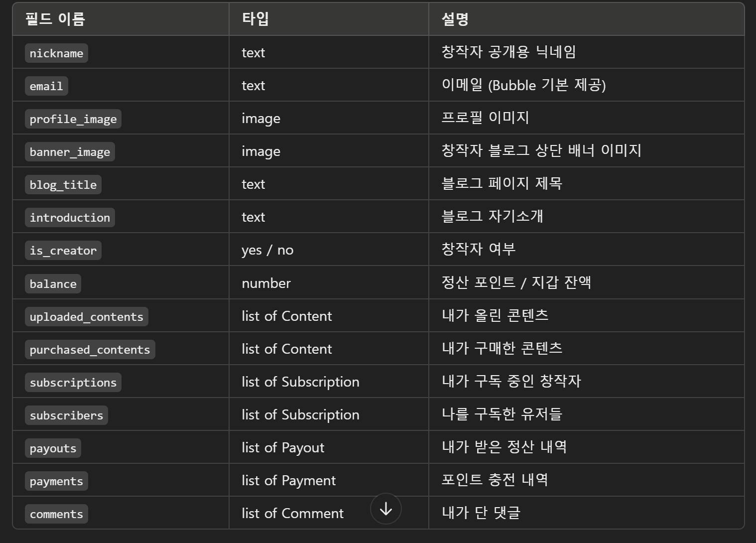The height and width of the screenshot is (543, 756).
Task: Click the nickname field code tag
Action: pyautogui.click(x=56, y=53)
